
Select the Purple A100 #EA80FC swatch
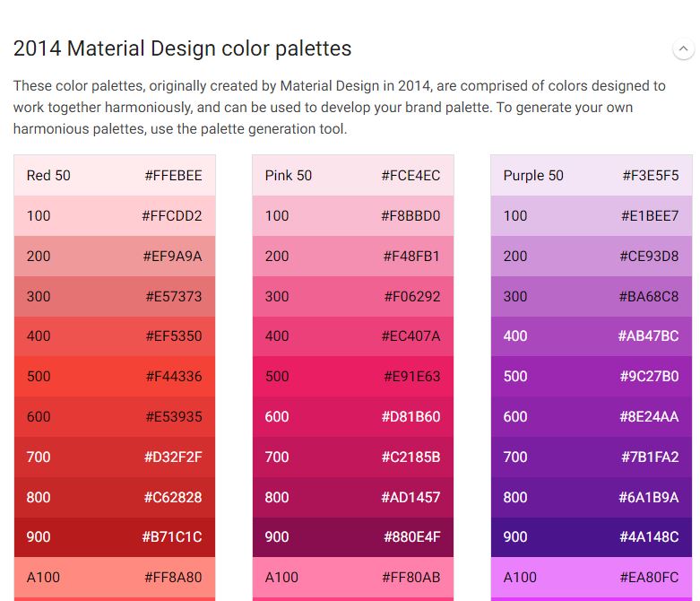[592, 577]
